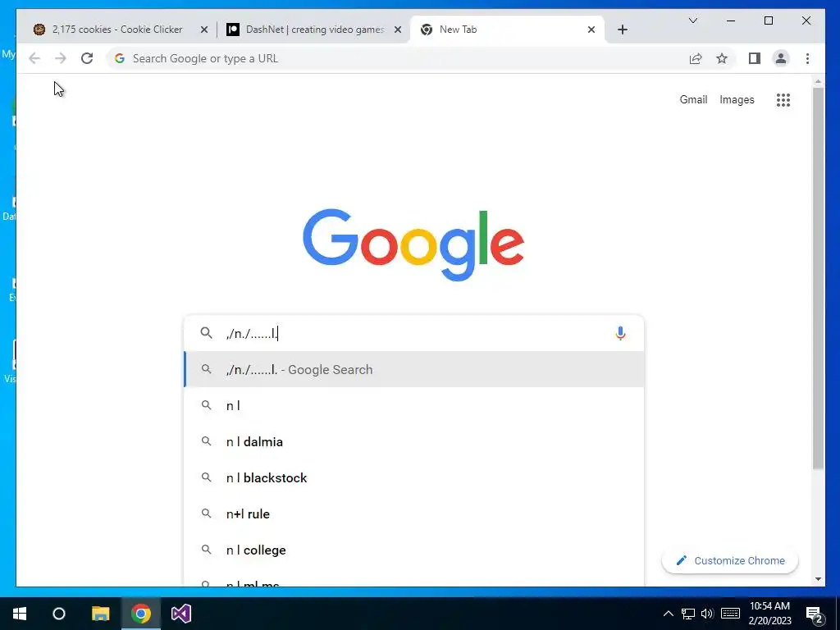Close the DashNet tab
840x630 pixels.
click(x=398, y=30)
